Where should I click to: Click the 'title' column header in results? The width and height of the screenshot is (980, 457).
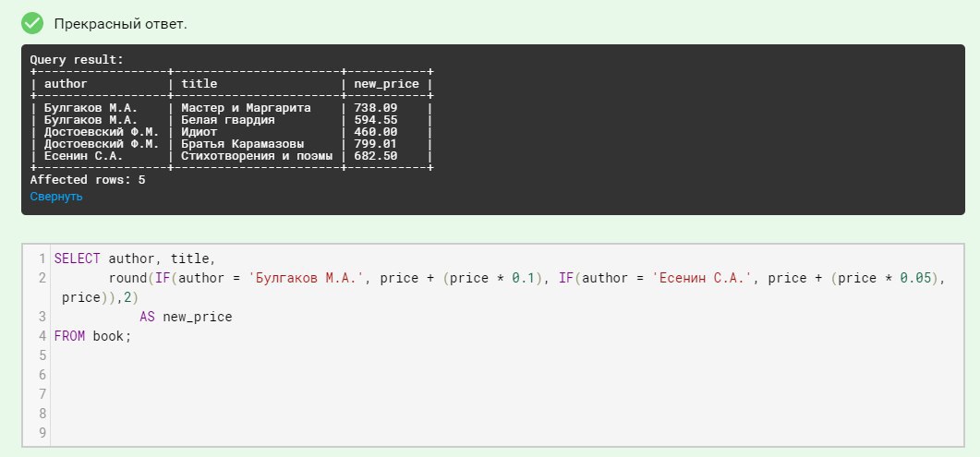coord(200,84)
